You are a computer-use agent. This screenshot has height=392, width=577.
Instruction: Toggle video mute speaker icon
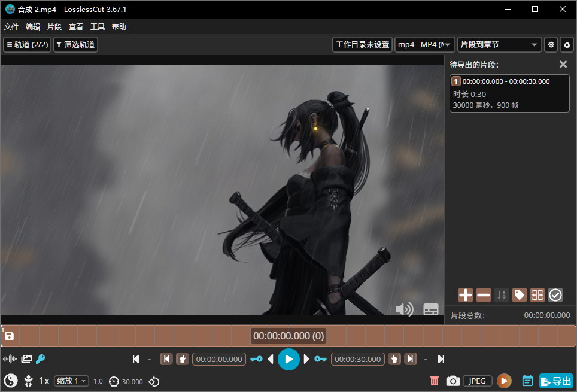pyautogui.click(x=404, y=309)
